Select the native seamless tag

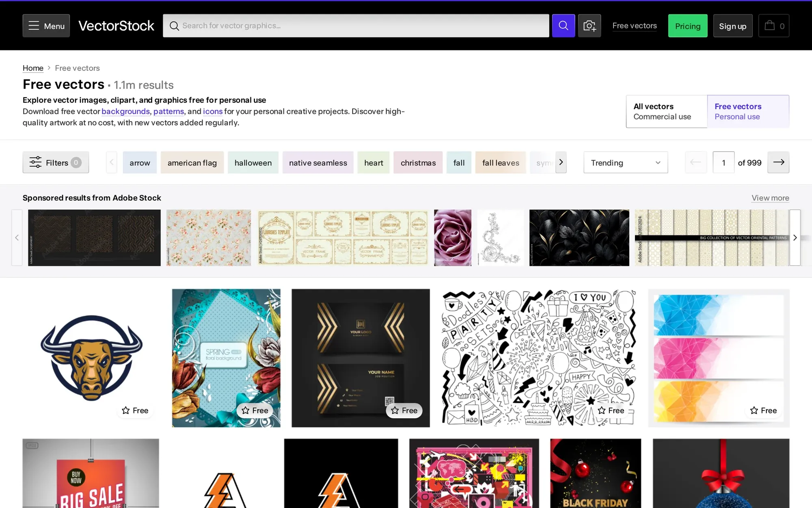pos(318,163)
